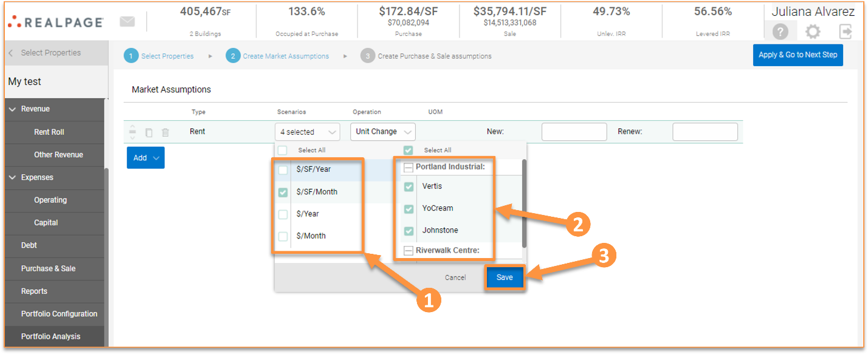Collapse the Revenue sidebar section
Image resolution: width=868 pixels, height=354 pixels.
coord(13,109)
